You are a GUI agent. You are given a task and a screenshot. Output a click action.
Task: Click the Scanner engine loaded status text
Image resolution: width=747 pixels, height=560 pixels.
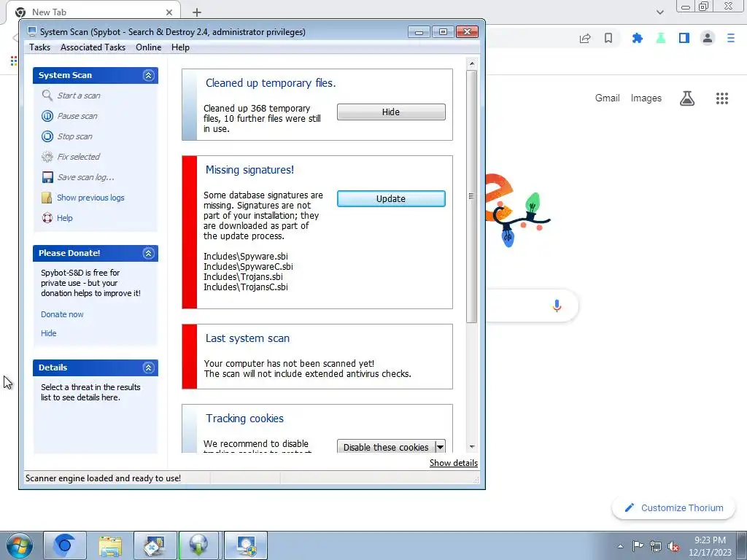coord(103,478)
